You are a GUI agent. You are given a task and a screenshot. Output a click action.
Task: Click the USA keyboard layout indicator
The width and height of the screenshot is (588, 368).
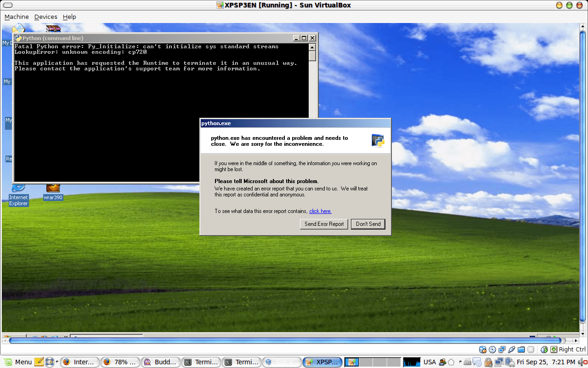(430, 362)
